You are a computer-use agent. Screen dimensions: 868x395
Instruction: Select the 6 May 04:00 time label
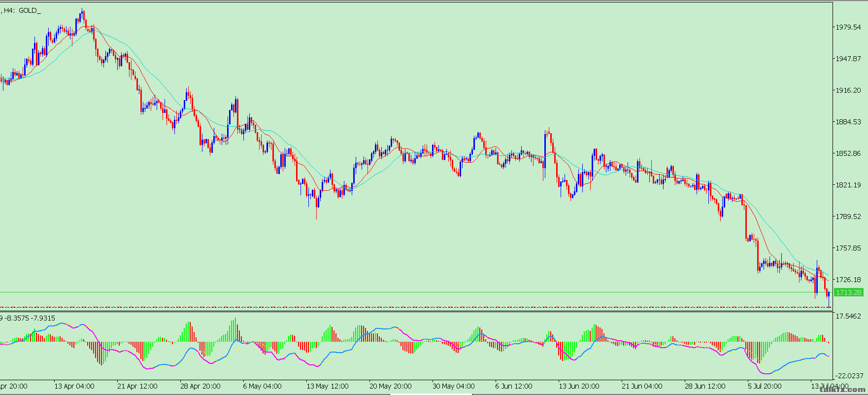click(x=263, y=386)
